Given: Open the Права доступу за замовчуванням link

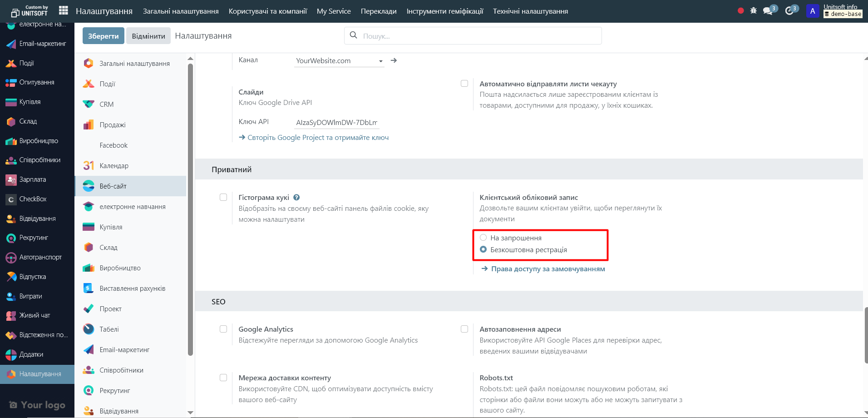Looking at the screenshot, I should click(548, 269).
